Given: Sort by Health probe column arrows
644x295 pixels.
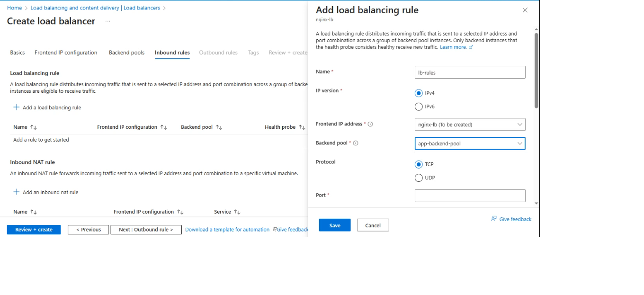Looking at the screenshot, I should click(302, 127).
